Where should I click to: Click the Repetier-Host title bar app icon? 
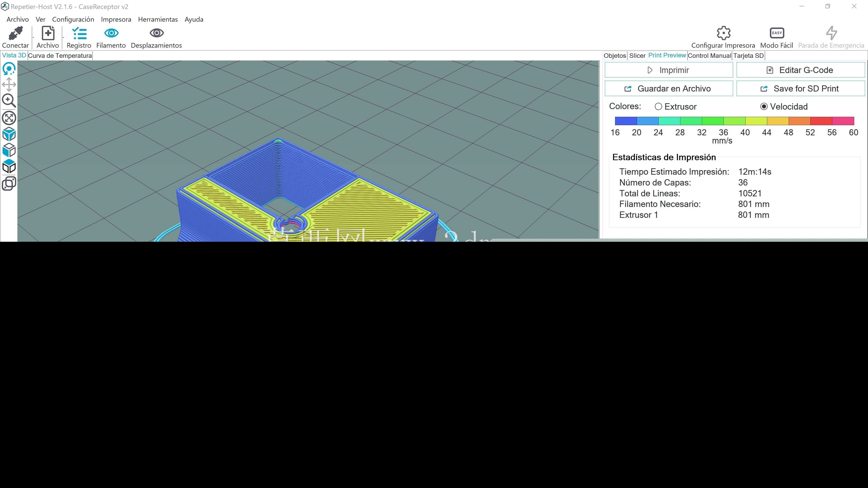(x=5, y=6)
